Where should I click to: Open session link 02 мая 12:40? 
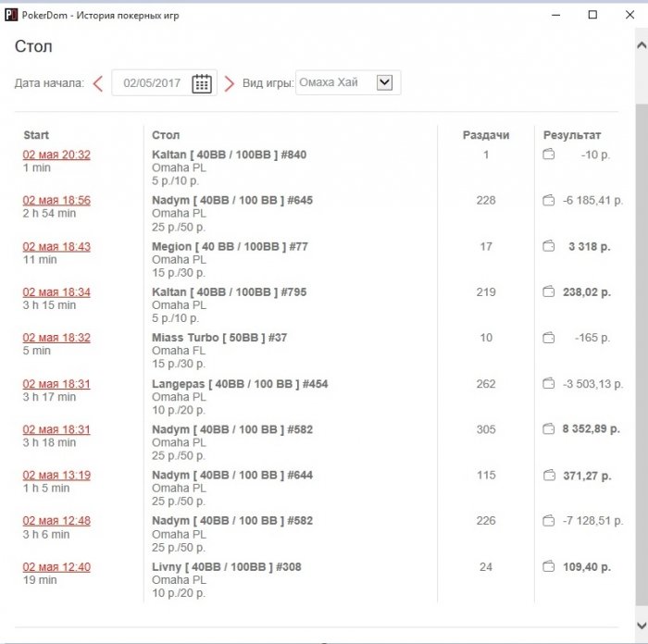56,567
